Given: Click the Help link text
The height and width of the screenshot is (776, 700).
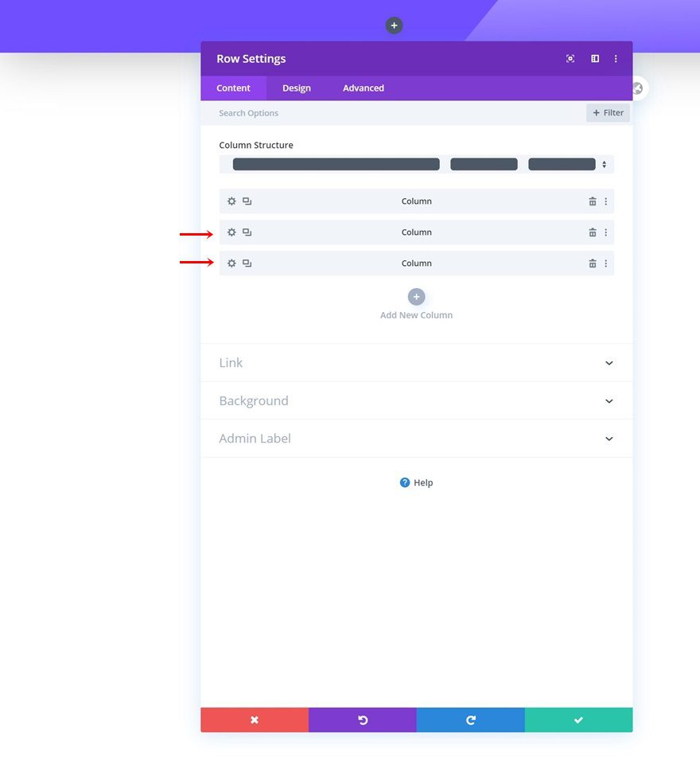Looking at the screenshot, I should pos(423,482).
